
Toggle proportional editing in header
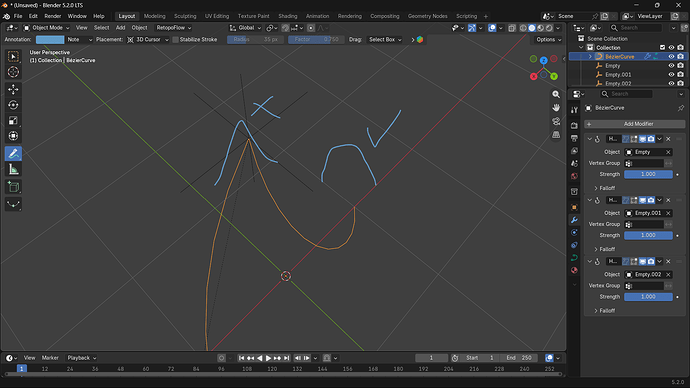pos(311,28)
